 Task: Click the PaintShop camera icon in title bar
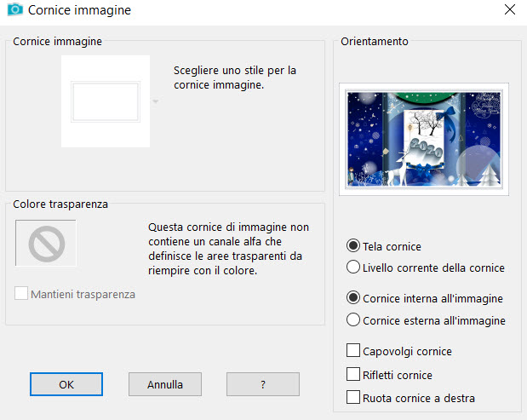coord(15,9)
